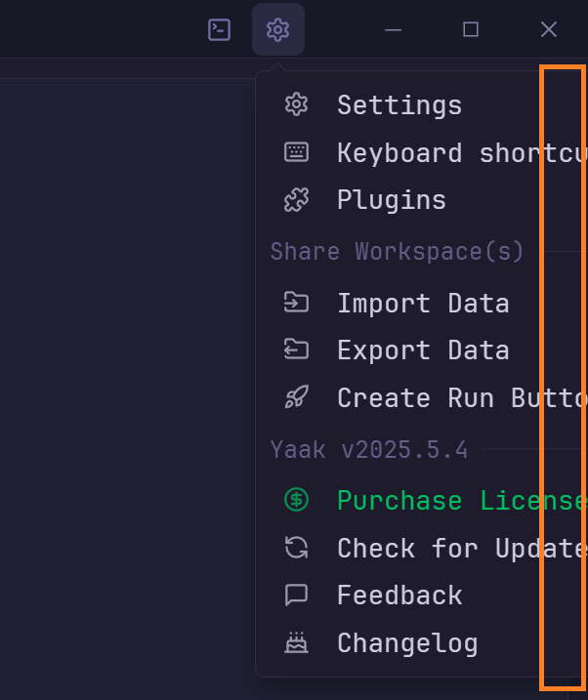
Task: Open Settings from the dropdown menu
Action: [399, 104]
